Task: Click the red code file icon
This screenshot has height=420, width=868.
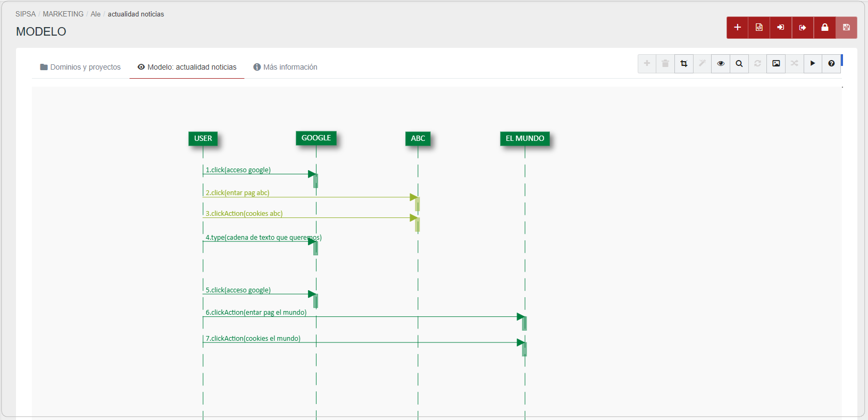Action: pos(759,28)
